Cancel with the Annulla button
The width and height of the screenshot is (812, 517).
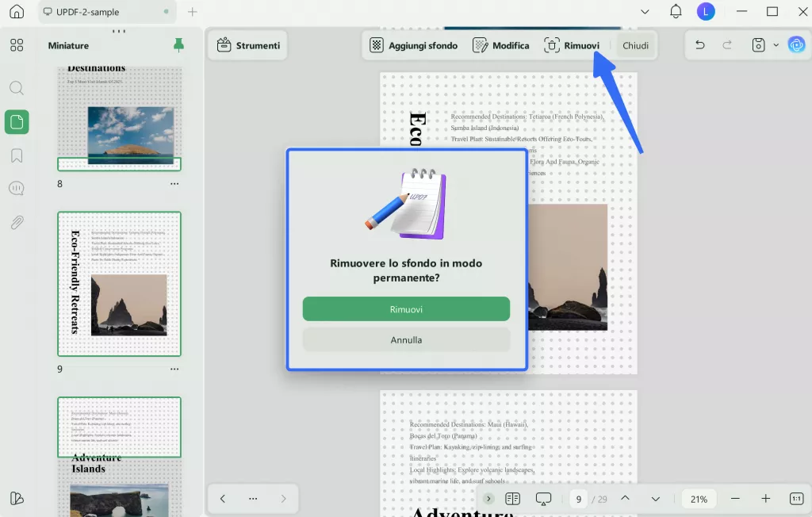coord(406,340)
